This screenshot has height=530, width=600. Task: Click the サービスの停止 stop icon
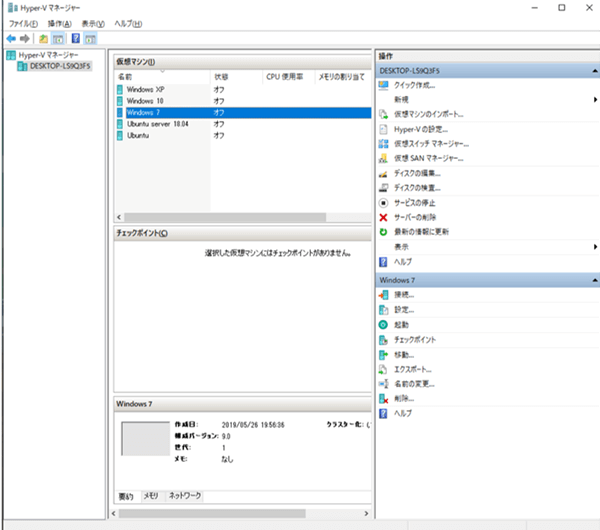[383, 203]
